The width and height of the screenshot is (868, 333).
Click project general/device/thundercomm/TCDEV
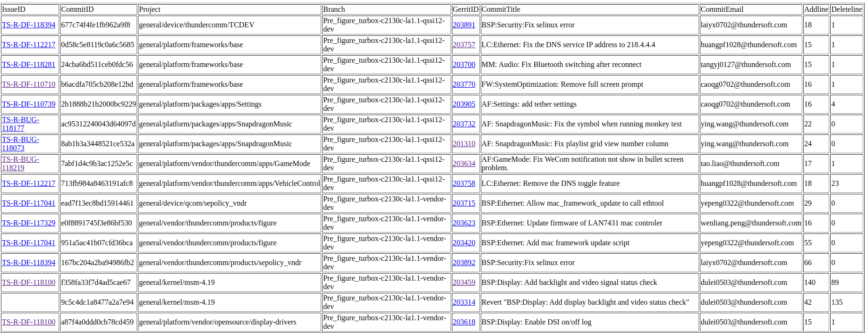click(196, 25)
